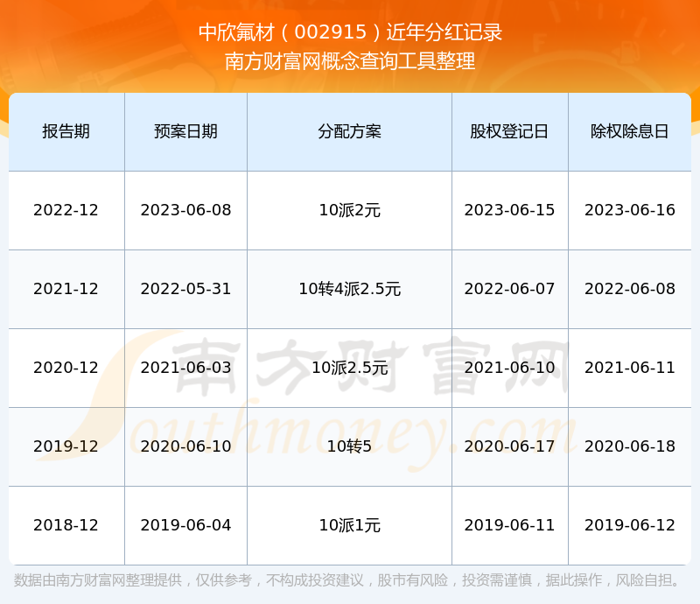Screen dimensions: 700x604
Task: Select the 10转4派2.5元 distribution cell
Action: (349, 289)
